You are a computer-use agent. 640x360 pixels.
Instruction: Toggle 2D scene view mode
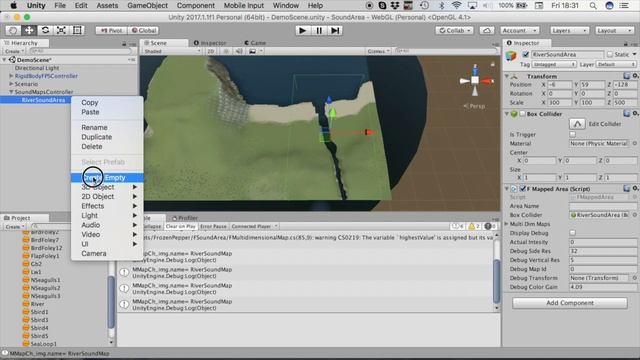(211, 51)
